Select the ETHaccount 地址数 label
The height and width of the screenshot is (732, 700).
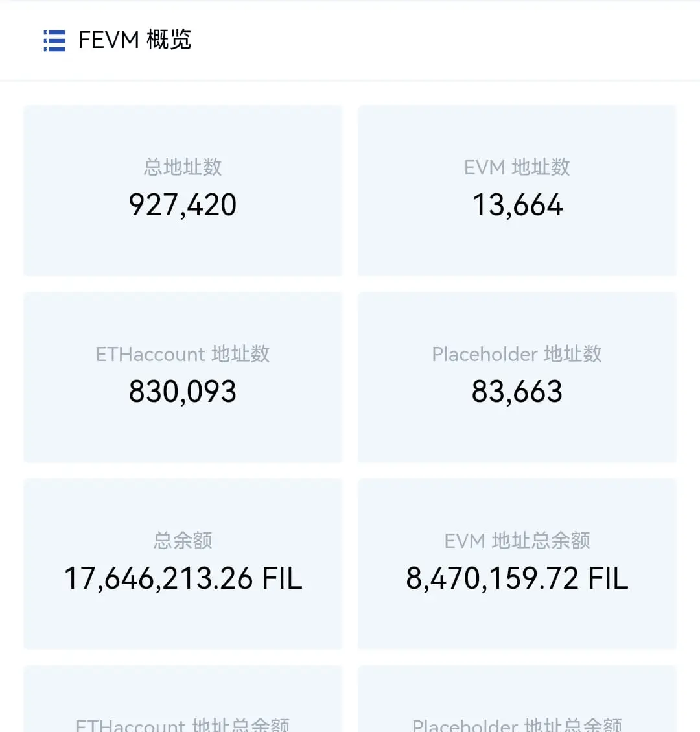(x=183, y=354)
